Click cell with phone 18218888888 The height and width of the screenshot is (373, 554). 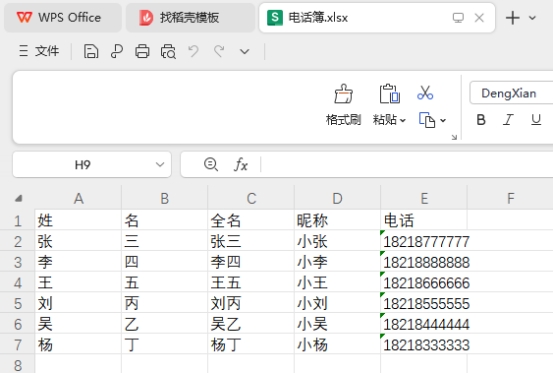(x=424, y=262)
